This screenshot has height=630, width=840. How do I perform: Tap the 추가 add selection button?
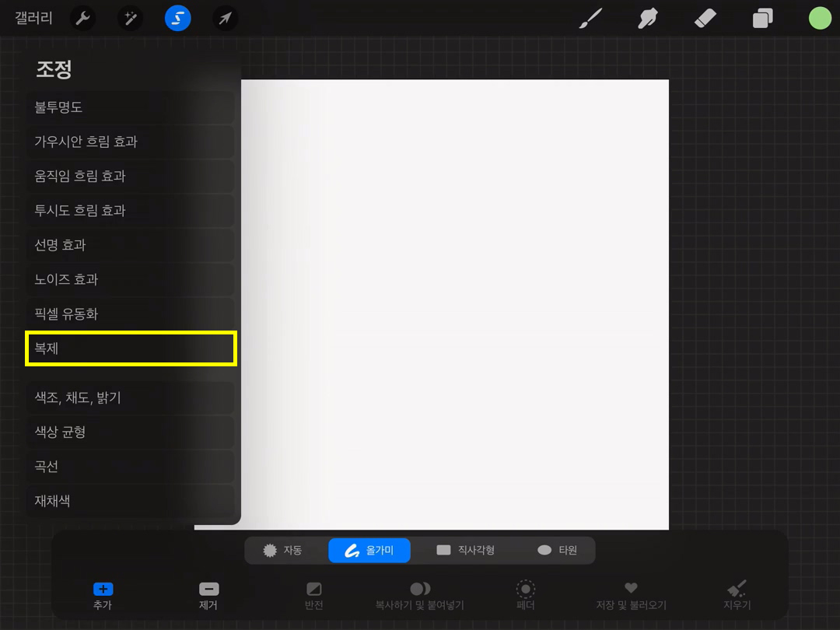click(x=103, y=596)
